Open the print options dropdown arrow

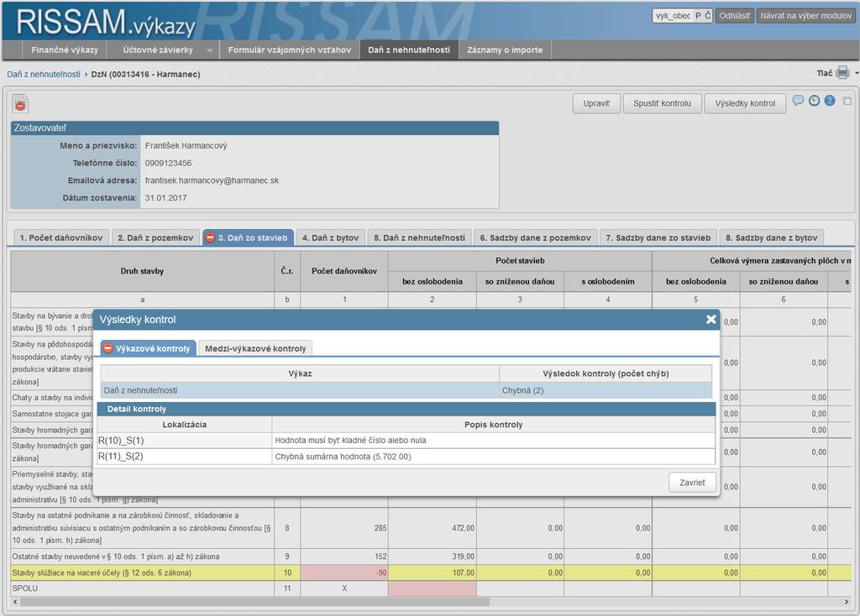(857, 73)
